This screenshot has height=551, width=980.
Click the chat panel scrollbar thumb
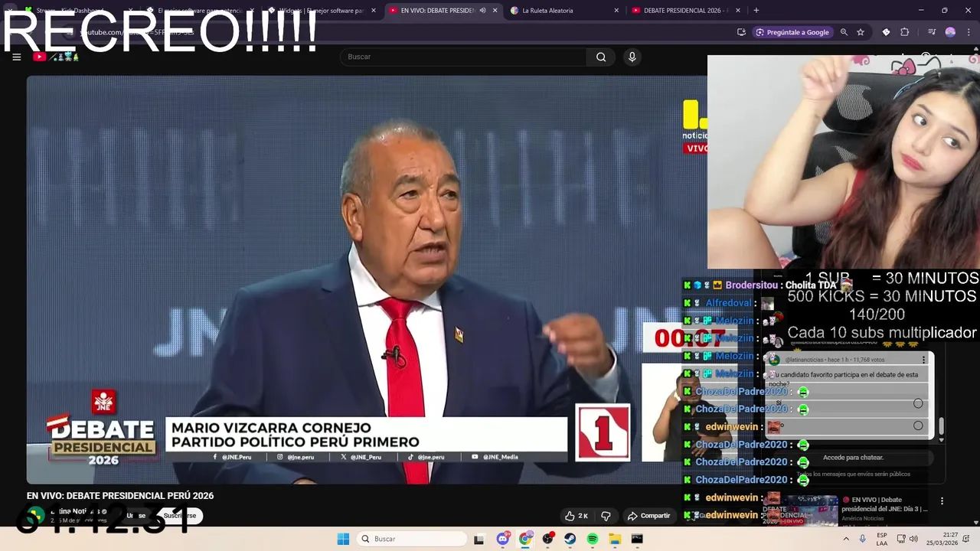pos(941,426)
